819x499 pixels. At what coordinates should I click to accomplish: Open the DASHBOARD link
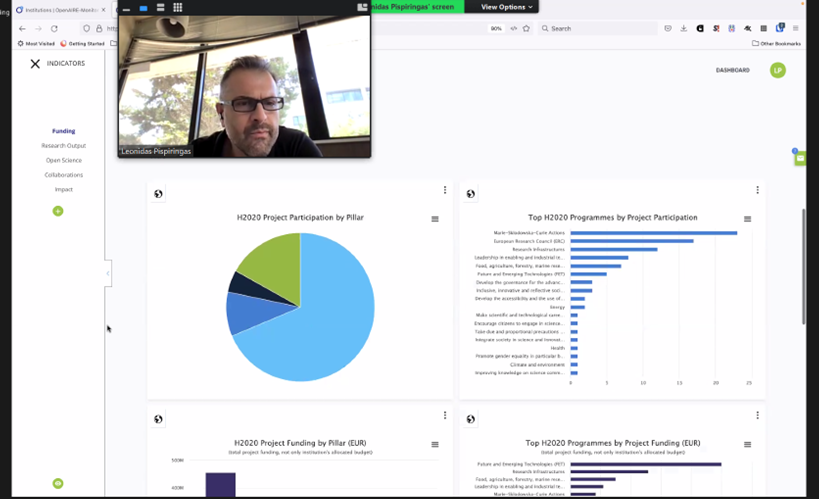pos(732,70)
